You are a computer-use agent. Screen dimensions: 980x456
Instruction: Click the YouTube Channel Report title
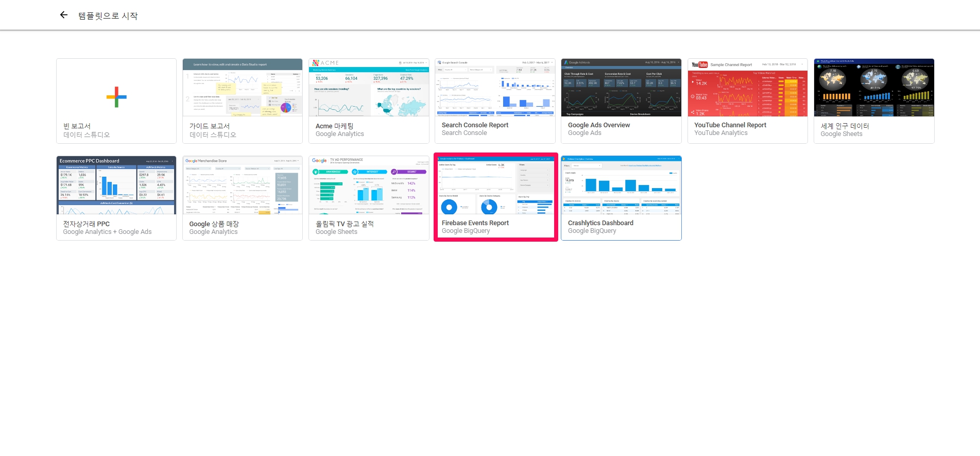pos(730,125)
